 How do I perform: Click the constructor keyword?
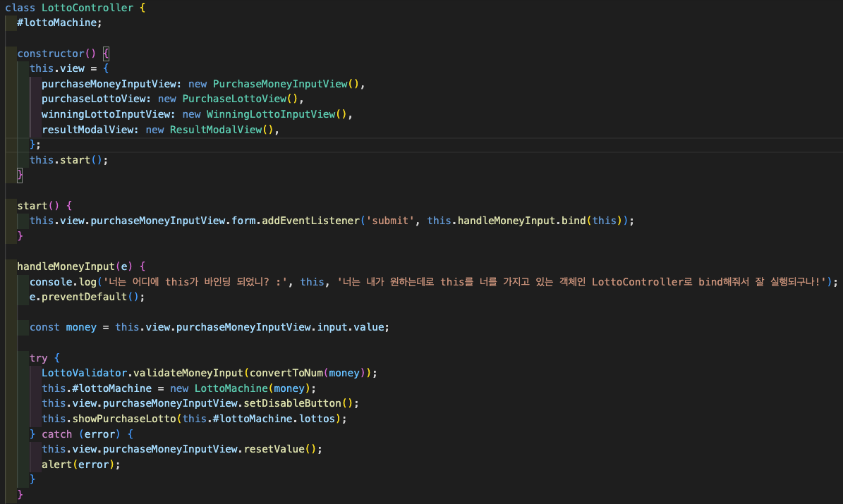[50, 54]
